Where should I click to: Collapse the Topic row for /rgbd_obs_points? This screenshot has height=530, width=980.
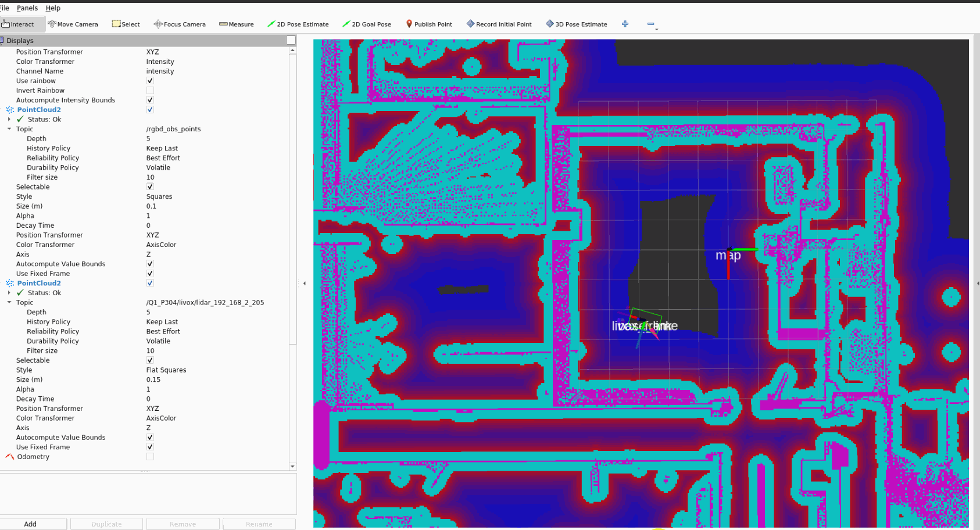[9, 129]
